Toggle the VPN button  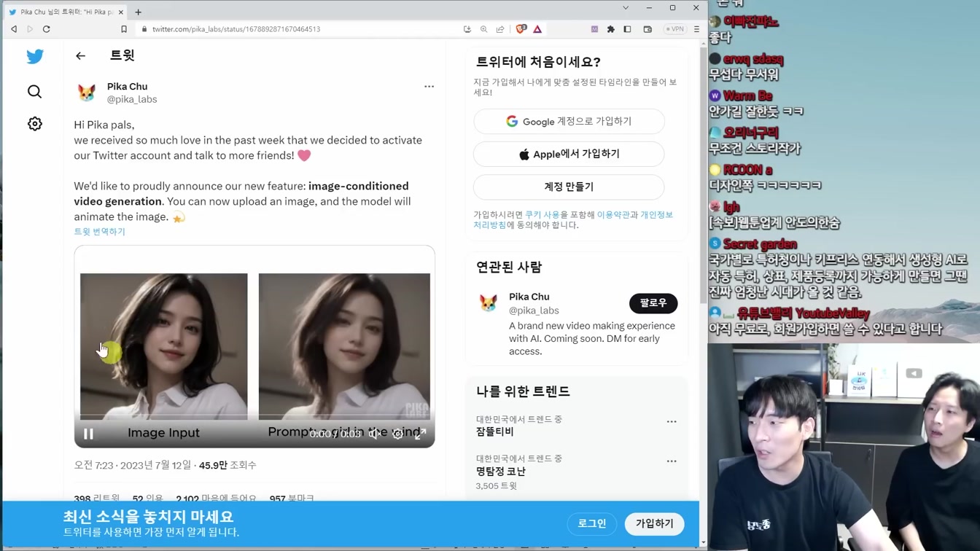(675, 29)
